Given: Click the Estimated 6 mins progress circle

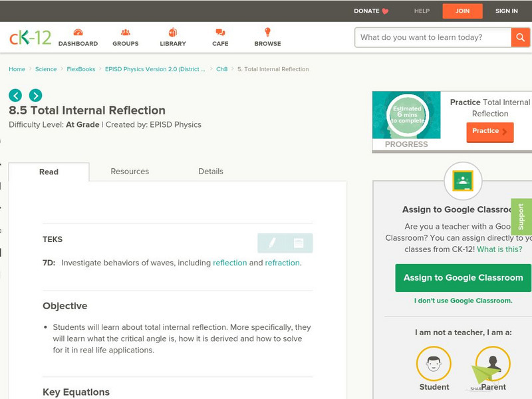Looking at the screenshot, I should tap(406, 114).
